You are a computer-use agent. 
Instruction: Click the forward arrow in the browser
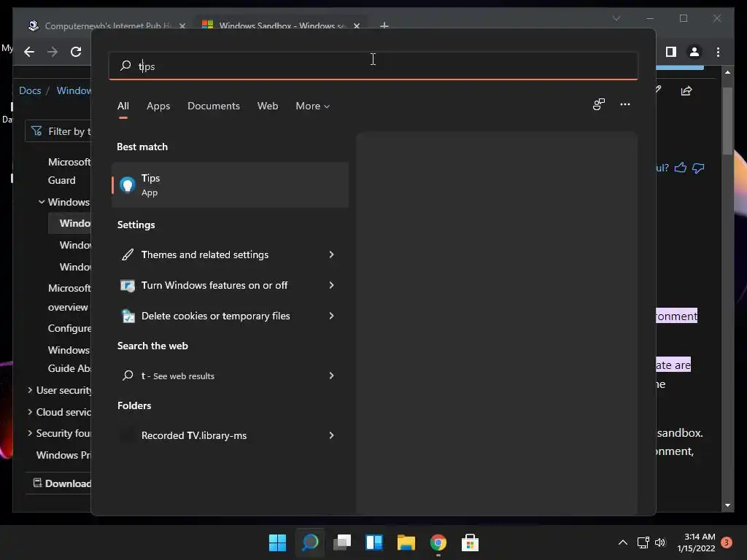coord(53,52)
